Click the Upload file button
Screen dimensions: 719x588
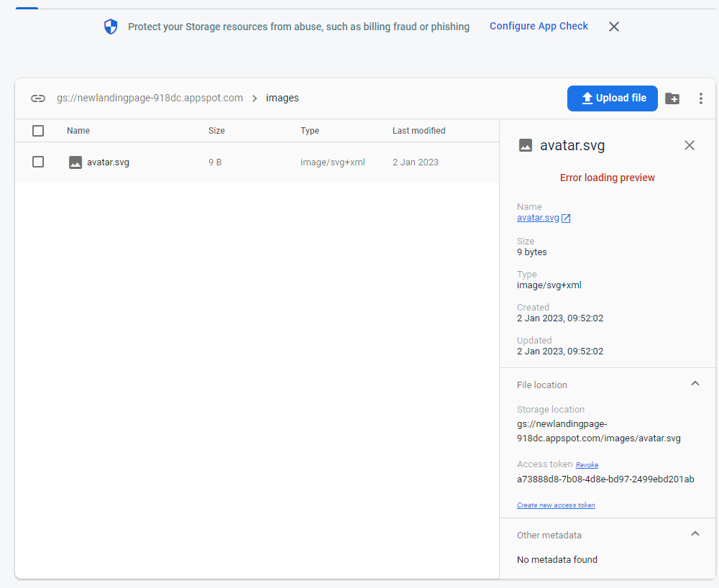click(612, 98)
